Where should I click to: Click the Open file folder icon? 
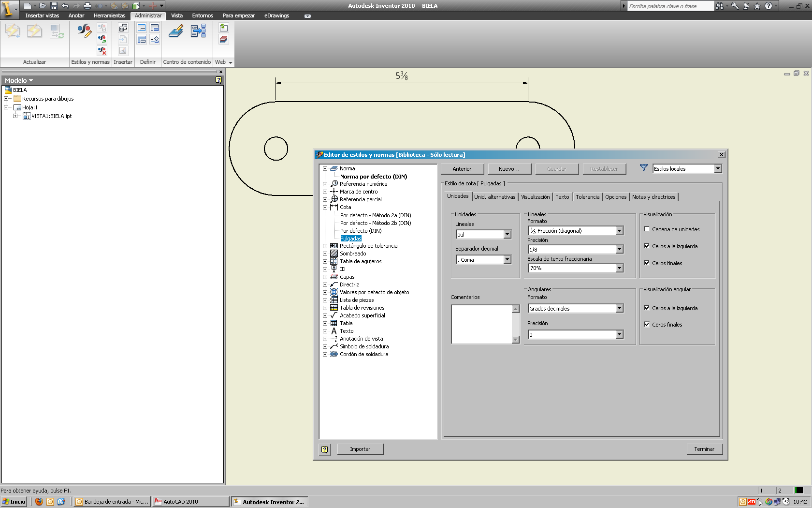coord(43,6)
